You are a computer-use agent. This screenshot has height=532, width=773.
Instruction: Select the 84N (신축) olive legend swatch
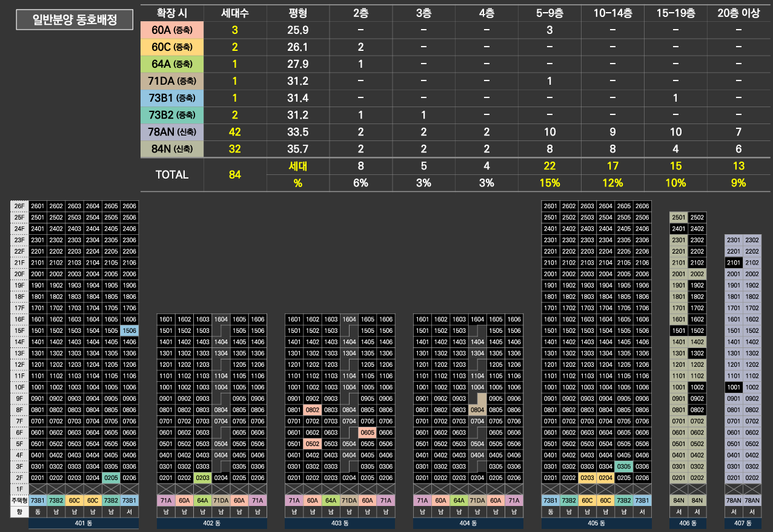click(172, 148)
